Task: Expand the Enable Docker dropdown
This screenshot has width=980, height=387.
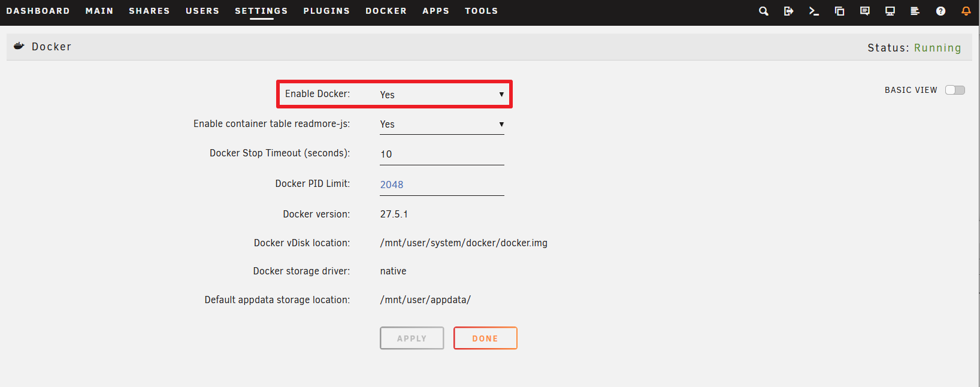Action: click(x=442, y=95)
